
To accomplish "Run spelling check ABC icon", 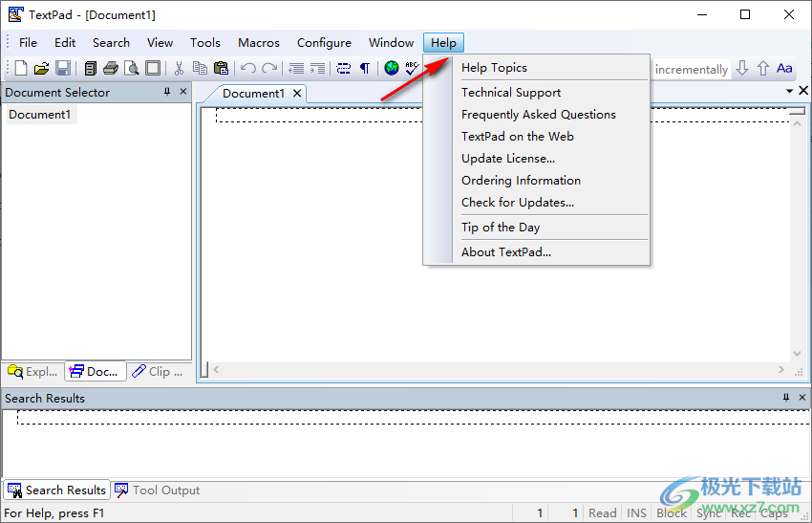I will point(413,68).
